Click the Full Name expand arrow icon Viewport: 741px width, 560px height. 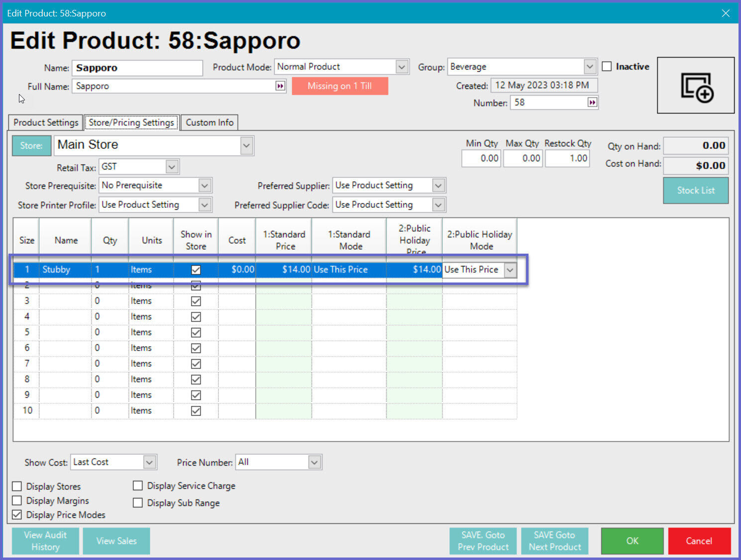point(280,86)
